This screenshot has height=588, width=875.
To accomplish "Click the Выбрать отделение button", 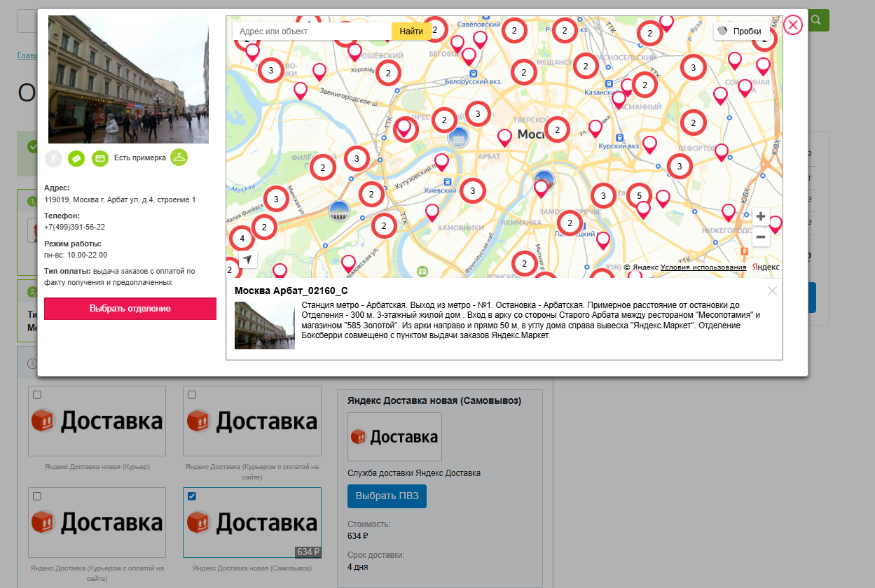I will pos(130,309).
